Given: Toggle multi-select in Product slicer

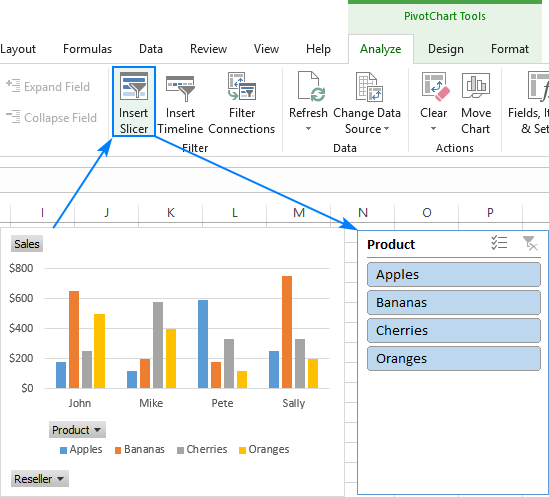Looking at the screenshot, I should [x=499, y=243].
